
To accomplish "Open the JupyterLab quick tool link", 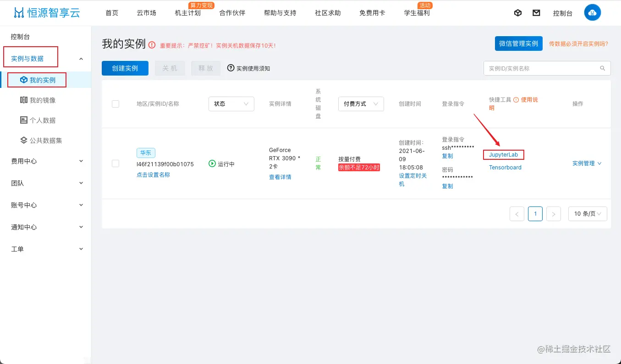I will point(504,155).
